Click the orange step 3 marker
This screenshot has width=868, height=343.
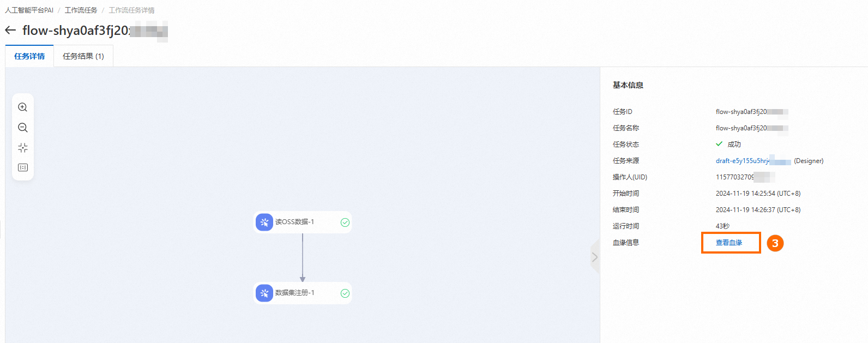click(775, 243)
